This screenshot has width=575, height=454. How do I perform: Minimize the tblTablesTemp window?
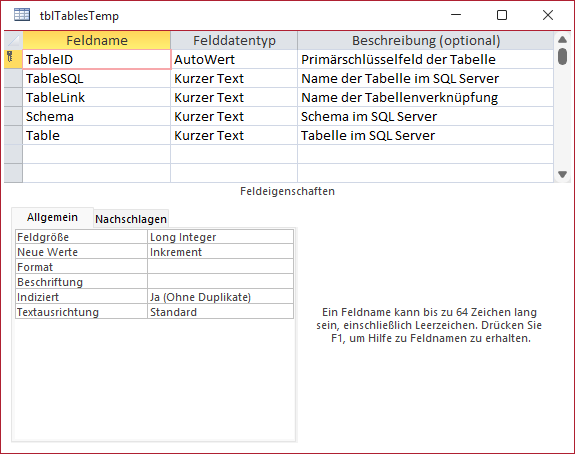click(x=456, y=15)
